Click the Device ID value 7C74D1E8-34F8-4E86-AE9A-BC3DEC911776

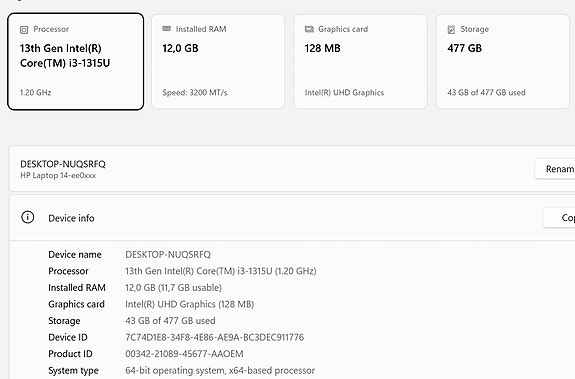215,337
